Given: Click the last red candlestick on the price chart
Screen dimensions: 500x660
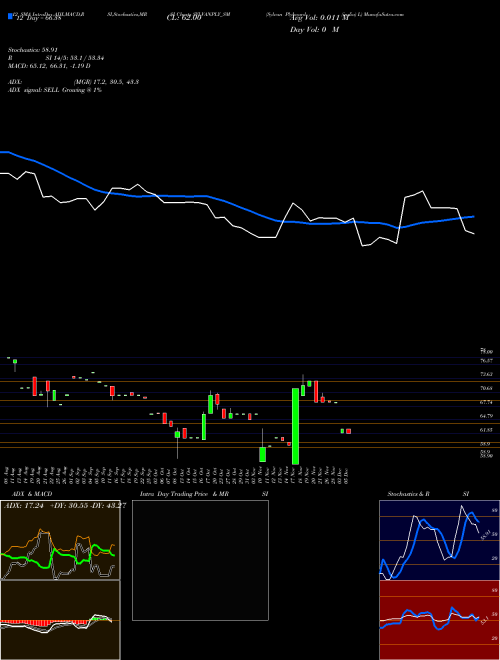Looking at the screenshot, I should point(348,431).
